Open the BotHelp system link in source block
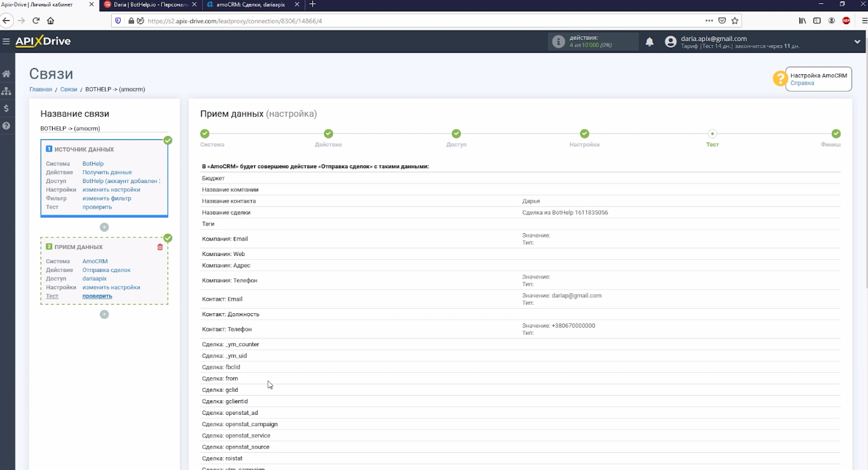868x470 pixels. tap(93, 164)
